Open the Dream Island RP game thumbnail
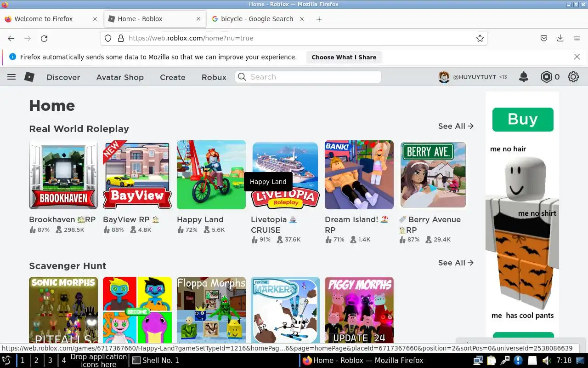 pos(359,175)
